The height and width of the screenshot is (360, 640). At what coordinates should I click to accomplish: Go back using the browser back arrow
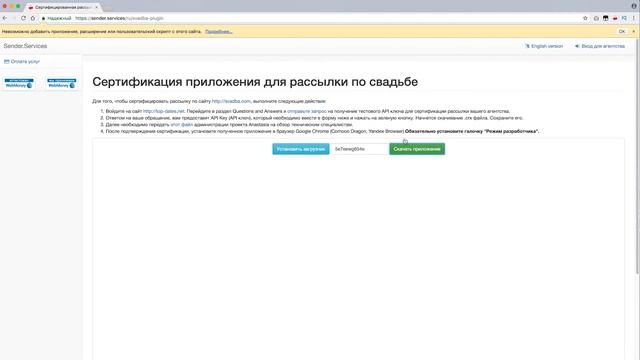tap(5, 18)
